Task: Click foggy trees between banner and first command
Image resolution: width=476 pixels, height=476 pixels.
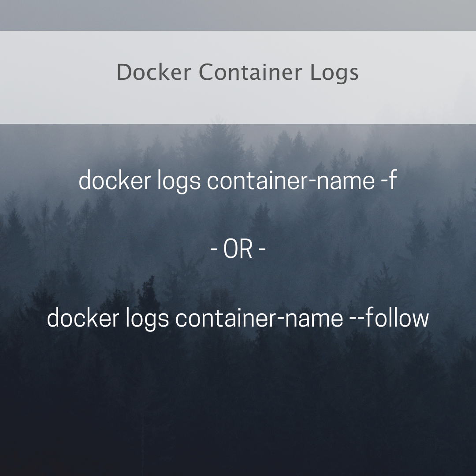Action: 238,146
